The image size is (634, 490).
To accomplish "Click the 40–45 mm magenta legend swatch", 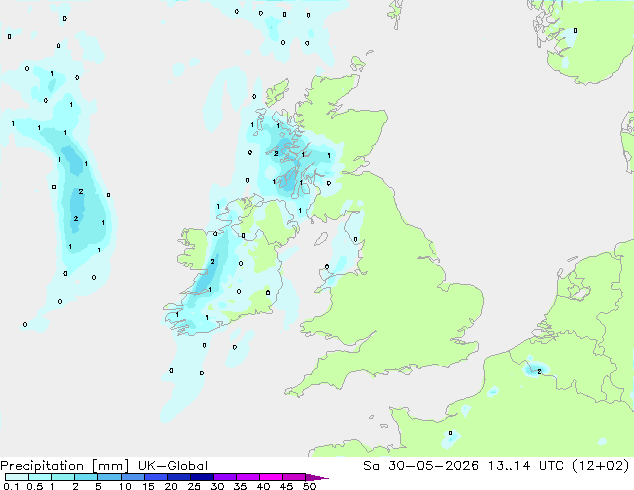I will coord(271,477).
